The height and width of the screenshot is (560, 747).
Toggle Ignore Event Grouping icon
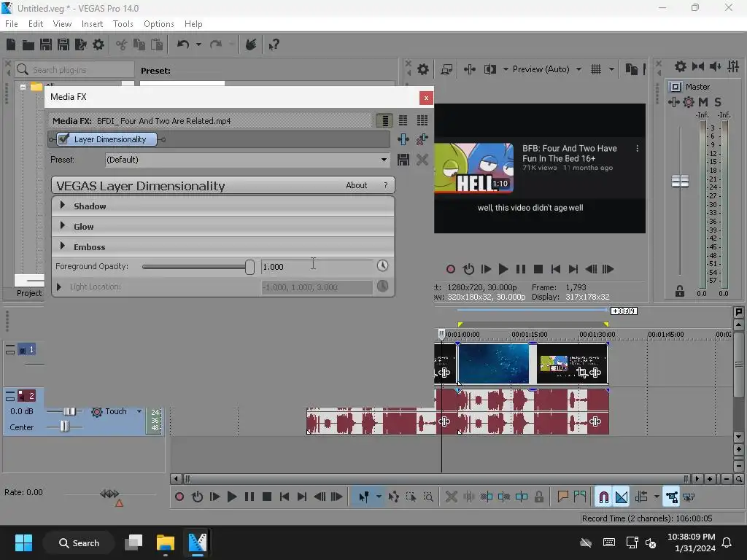click(x=689, y=497)
